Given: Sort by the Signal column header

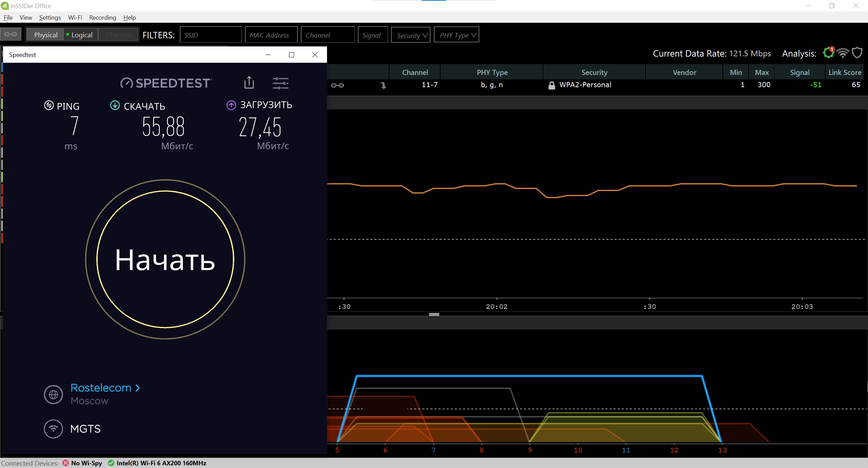Looking at the screenshot, I should pos(799,72).
